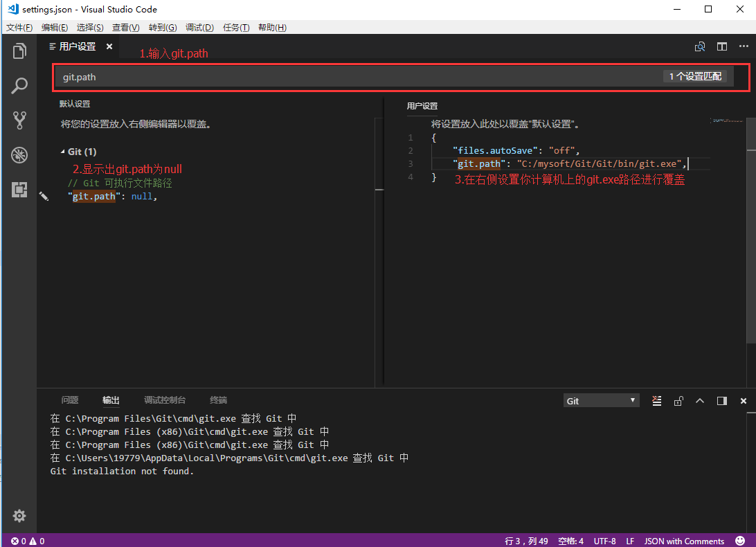This screenshot has width=756, height=547.
Task: Click the 用户设置 heading in the right pane
Action: pyautogui.click(x=422, y=106)
